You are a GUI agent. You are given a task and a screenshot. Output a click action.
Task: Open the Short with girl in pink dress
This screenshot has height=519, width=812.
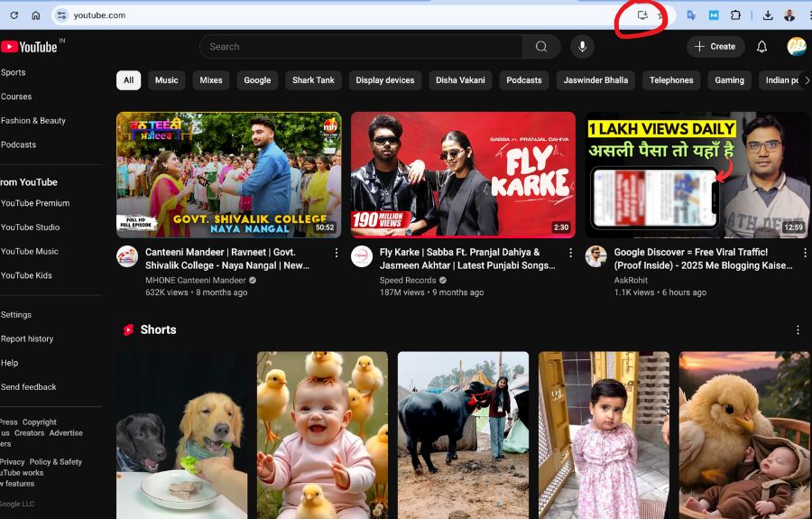pyautogui.click(x=604, y=435)
